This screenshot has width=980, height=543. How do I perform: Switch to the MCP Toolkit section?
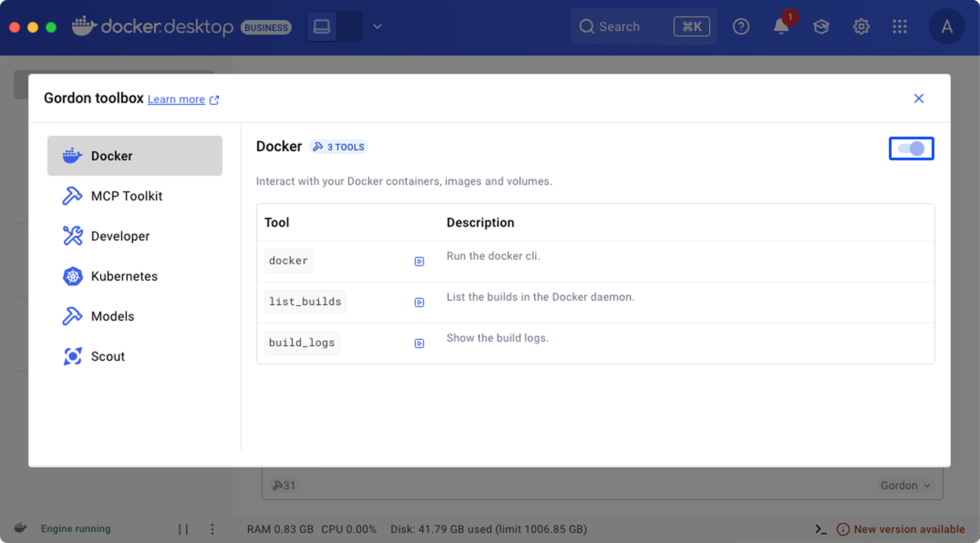pos(127,196)
